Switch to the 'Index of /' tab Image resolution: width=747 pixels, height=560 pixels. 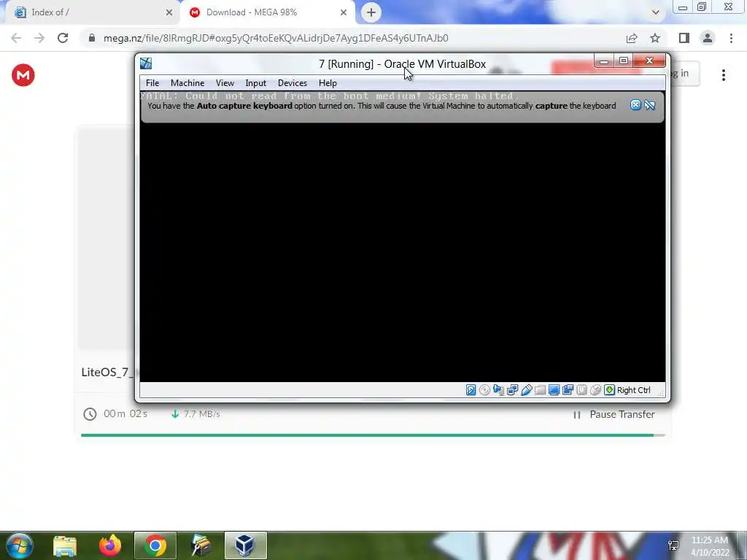[x=93, y=12]
